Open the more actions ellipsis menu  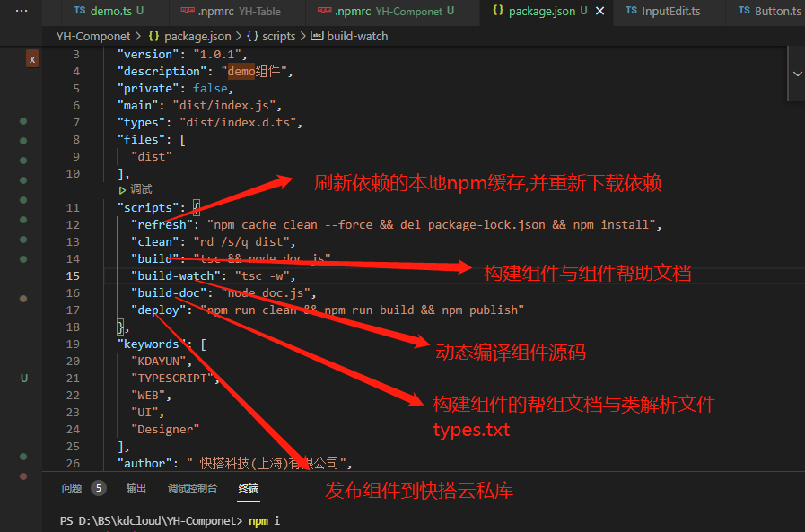(x=22, y=12)
